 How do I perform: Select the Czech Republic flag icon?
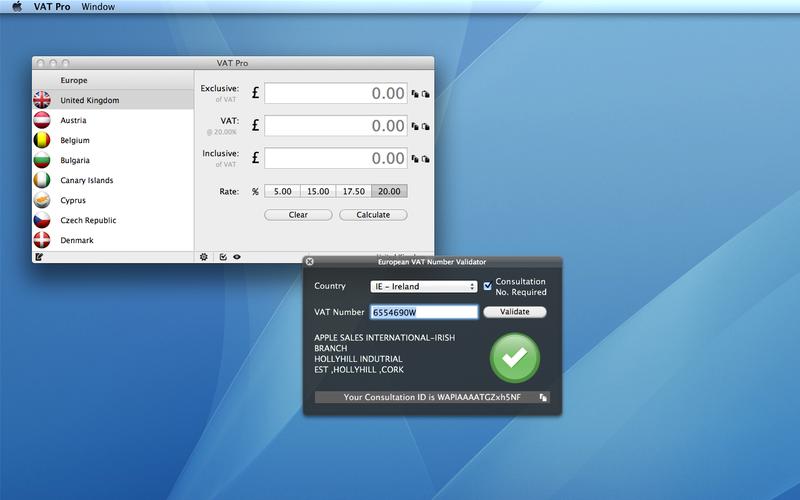coord(42,220)
